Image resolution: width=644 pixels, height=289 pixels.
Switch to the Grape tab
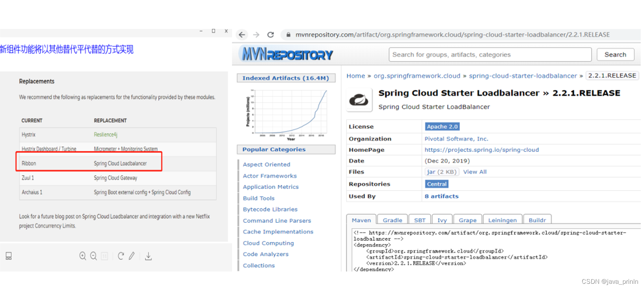[467, 220]
